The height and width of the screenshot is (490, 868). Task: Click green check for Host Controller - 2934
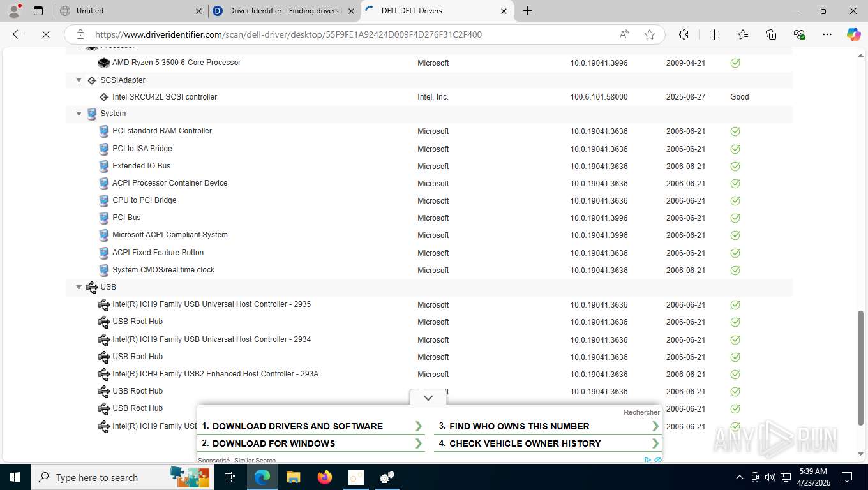click(x=735, y=339)
